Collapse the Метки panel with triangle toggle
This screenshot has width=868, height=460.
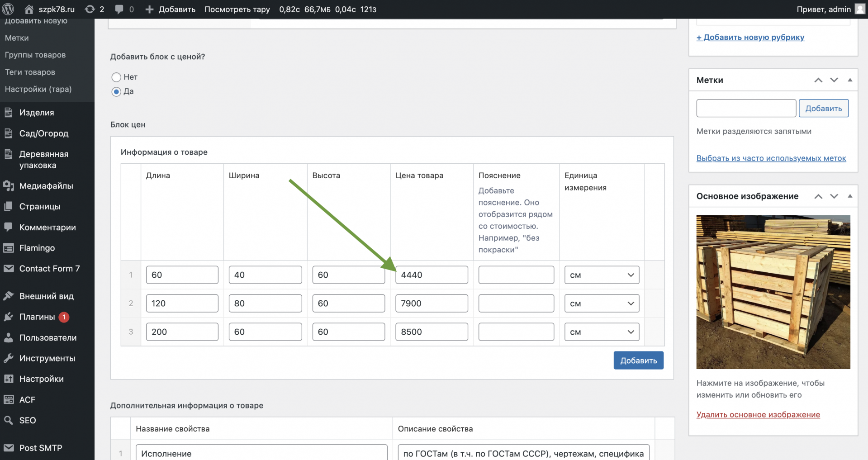pos(850,80)
